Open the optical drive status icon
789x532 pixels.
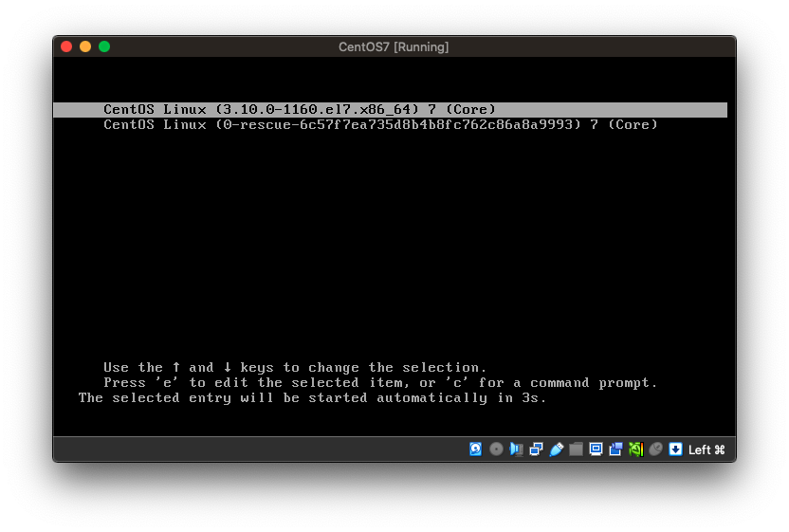coord(496,449)
